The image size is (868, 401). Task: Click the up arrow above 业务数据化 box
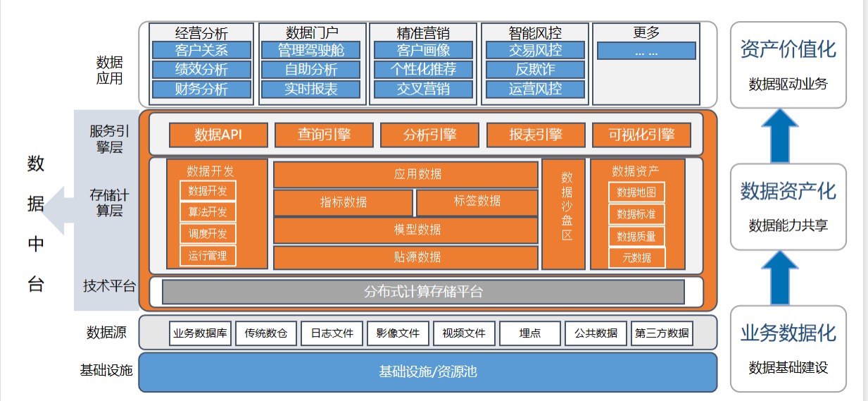788,277
